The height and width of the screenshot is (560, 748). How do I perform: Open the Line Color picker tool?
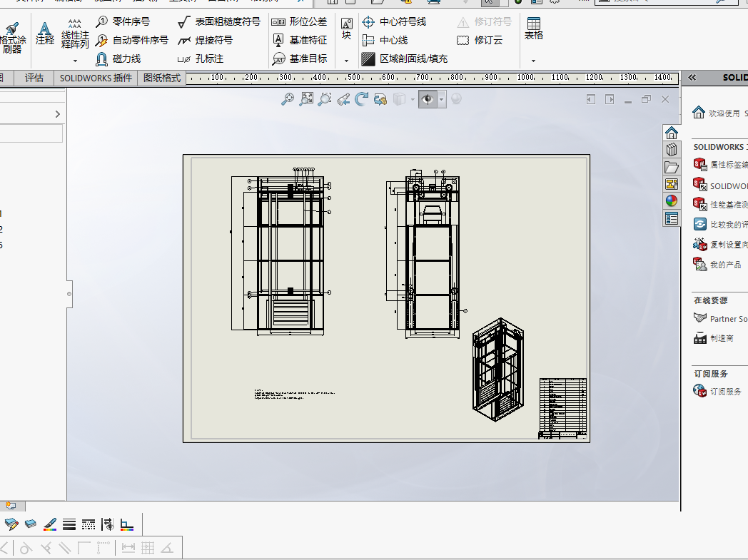50,525
